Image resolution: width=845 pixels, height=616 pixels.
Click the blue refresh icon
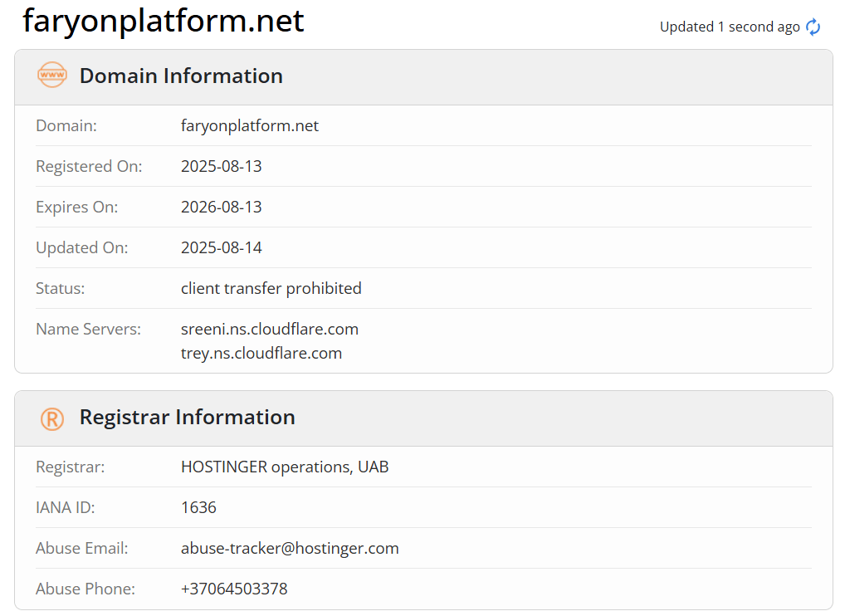[813, 27]
